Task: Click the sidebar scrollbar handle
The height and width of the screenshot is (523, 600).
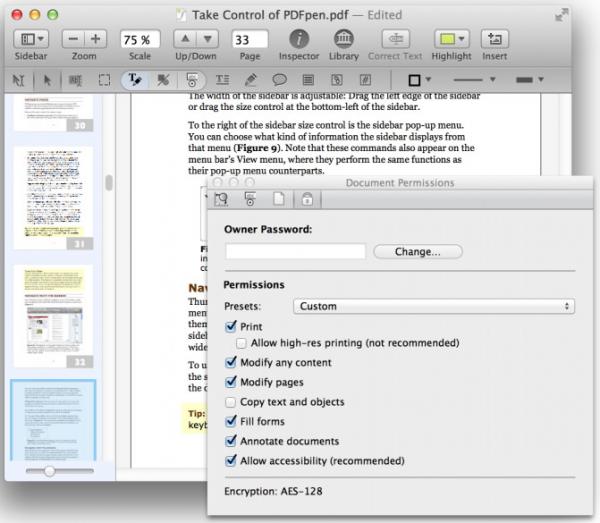Action: click(x=109, y=182)
